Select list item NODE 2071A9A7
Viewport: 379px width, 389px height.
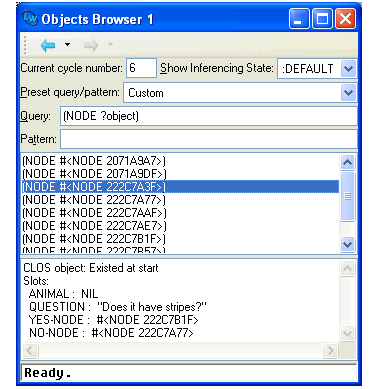coord(94,161)
